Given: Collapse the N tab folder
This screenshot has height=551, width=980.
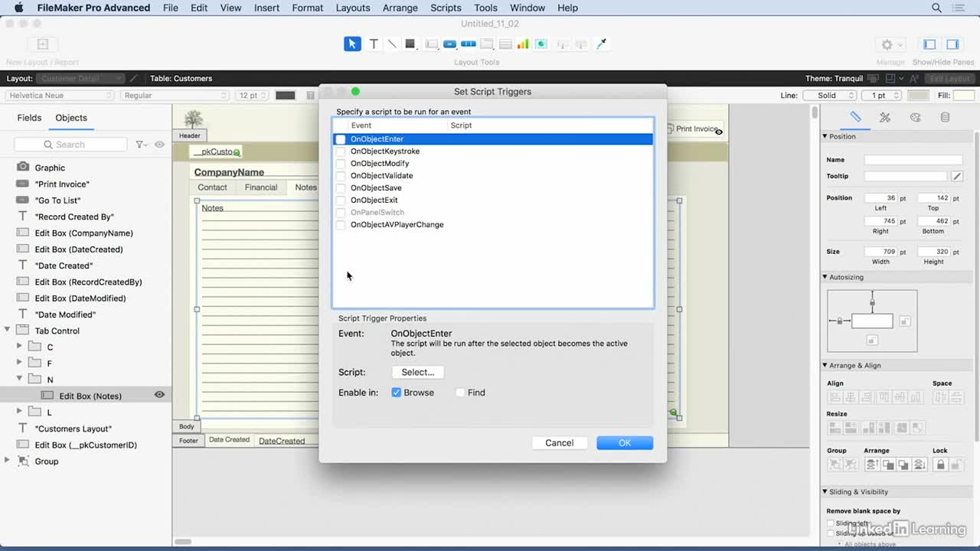Looking at the screenshot, I should pos(20,379).
